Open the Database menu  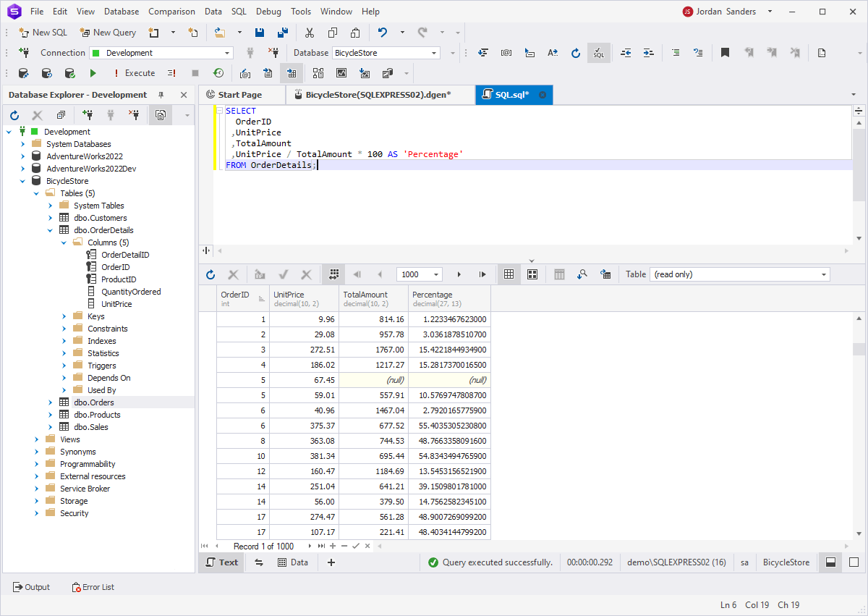point(122,12)
